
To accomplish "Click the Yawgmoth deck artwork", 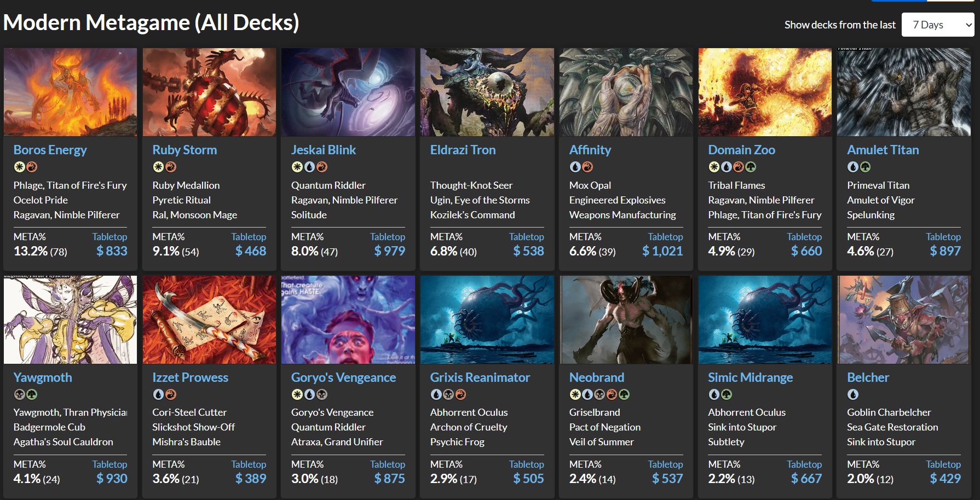I will pyautogui.click(x=70, y=319).
